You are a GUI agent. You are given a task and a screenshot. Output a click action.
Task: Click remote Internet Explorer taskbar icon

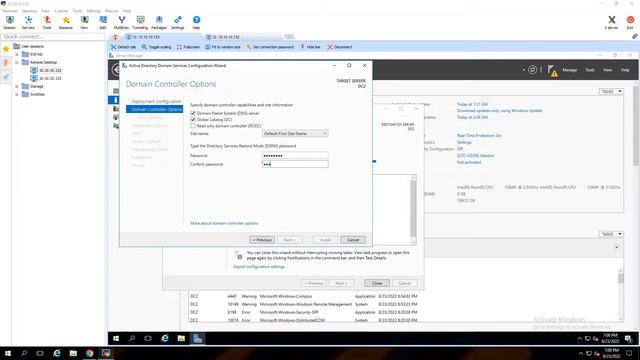click(164, 338)
